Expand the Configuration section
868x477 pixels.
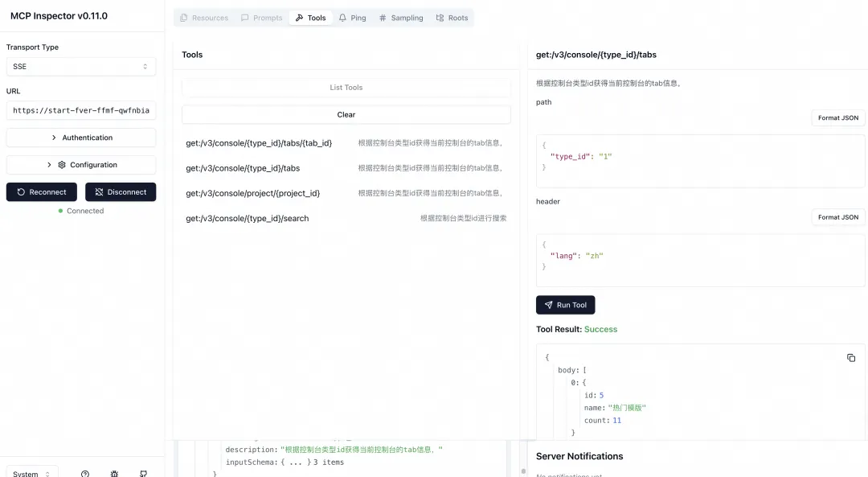[81, 165]
